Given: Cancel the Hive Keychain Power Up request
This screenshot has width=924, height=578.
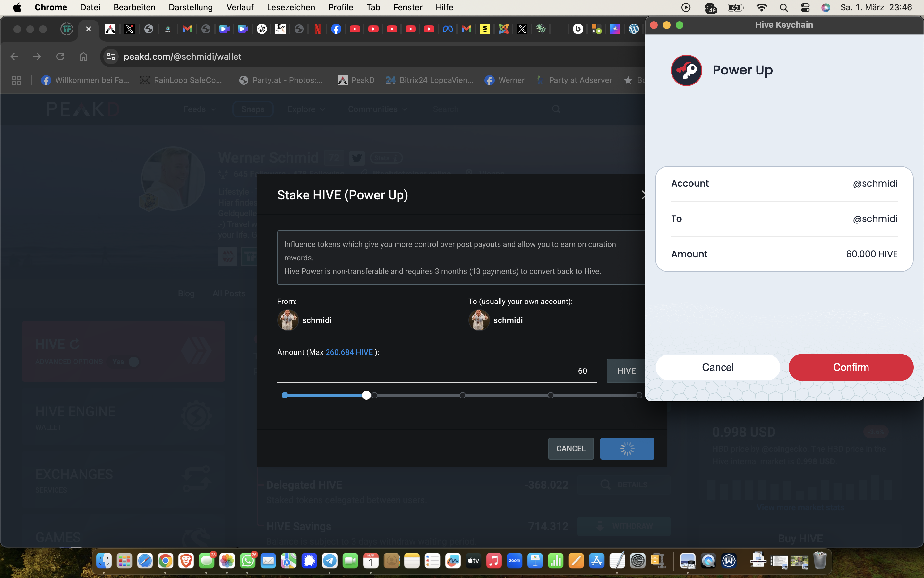Looking at the screenshot, I should tap(717, 367).
